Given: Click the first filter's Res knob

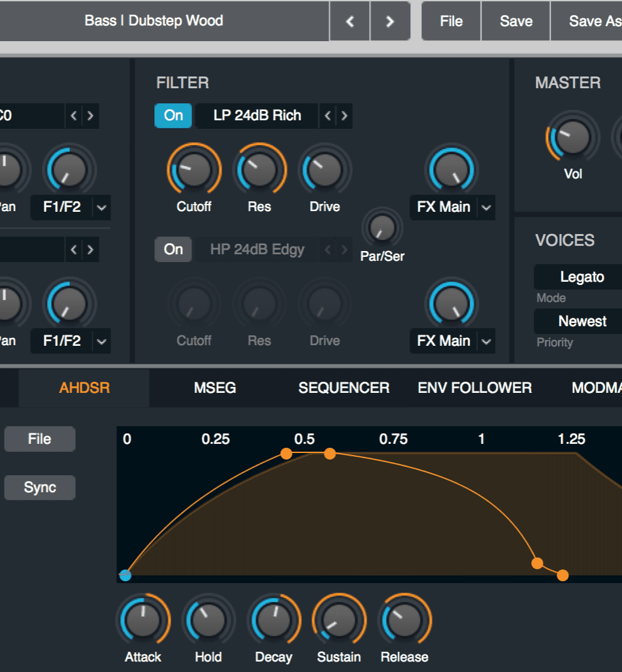Looking at the screenshot, I should (x=259, y=170).
